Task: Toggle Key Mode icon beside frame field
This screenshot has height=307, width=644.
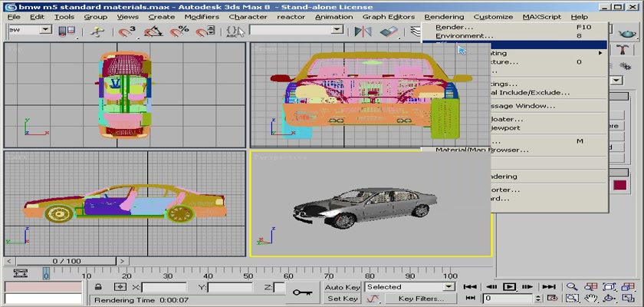Action: coord(471,299)
